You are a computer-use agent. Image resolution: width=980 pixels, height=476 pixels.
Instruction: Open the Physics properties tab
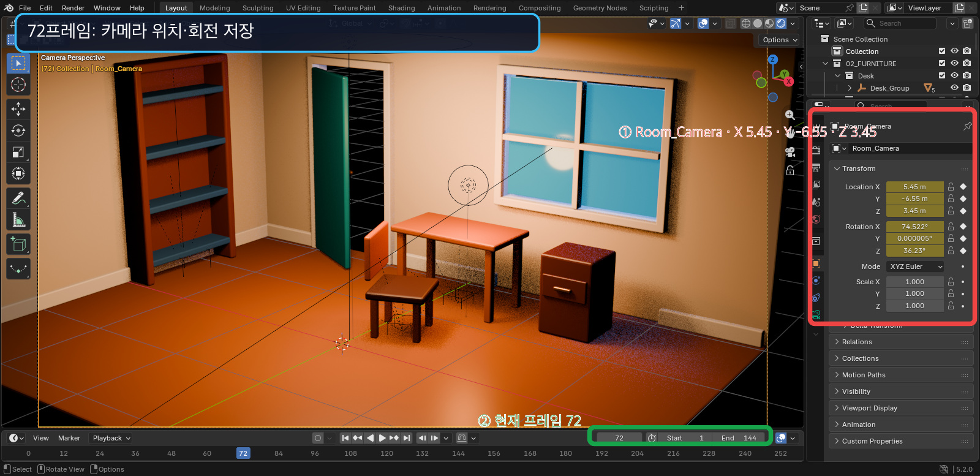click(816, 281)
